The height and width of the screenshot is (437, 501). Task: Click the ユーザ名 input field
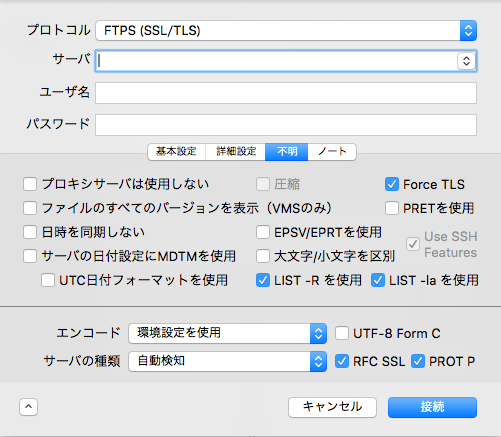286,93
